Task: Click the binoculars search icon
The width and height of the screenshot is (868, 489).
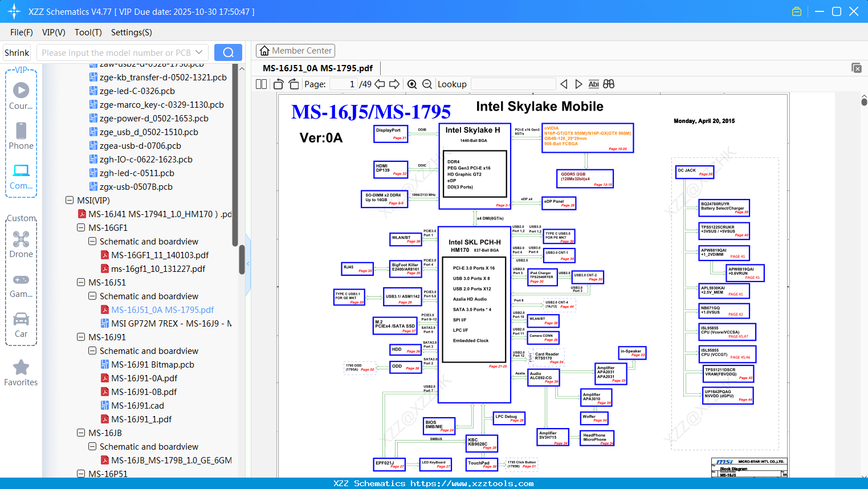Action: (x=609, y=84)
